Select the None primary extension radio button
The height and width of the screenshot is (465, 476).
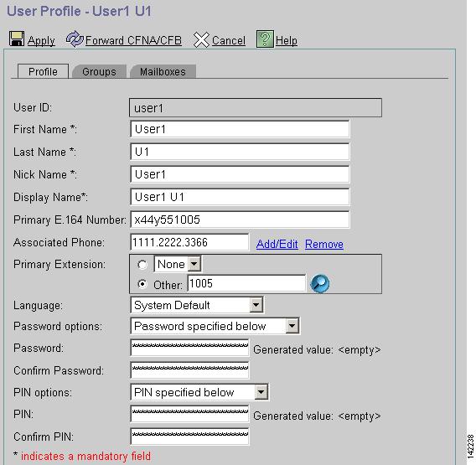142,265
